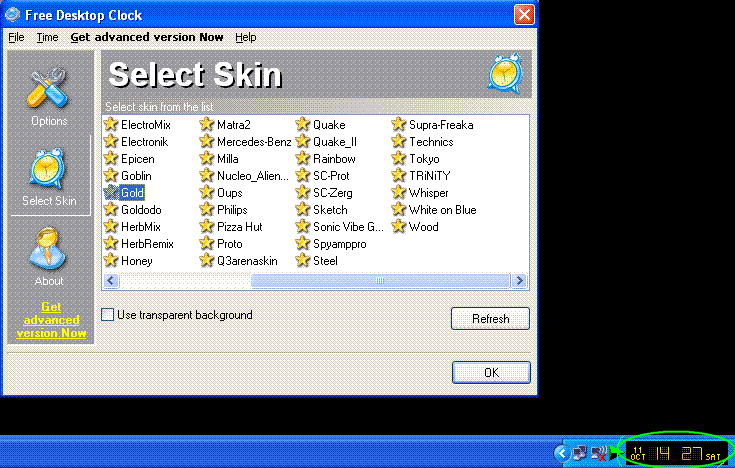Click star icon next to Wood skin

click(399, 227)
